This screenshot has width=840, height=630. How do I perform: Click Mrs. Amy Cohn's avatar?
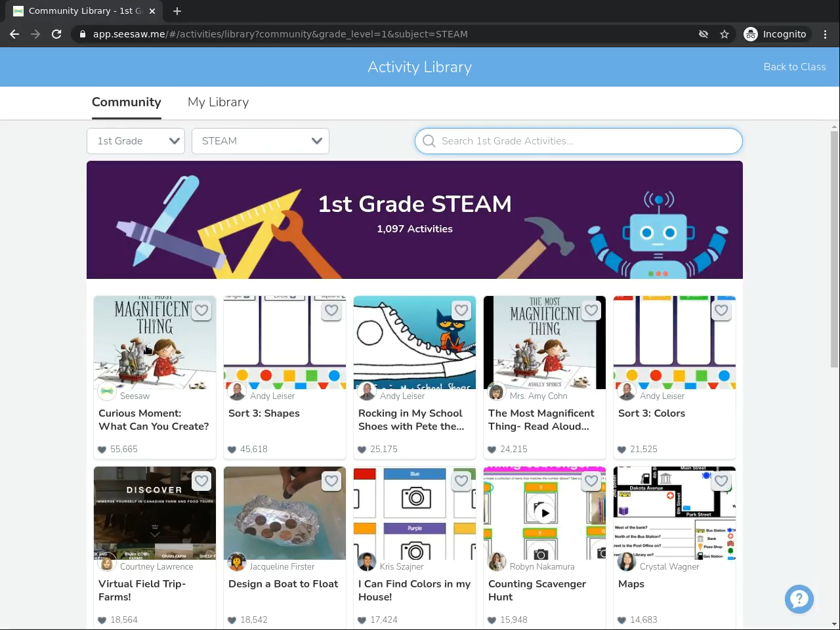(x=497, y=391)
